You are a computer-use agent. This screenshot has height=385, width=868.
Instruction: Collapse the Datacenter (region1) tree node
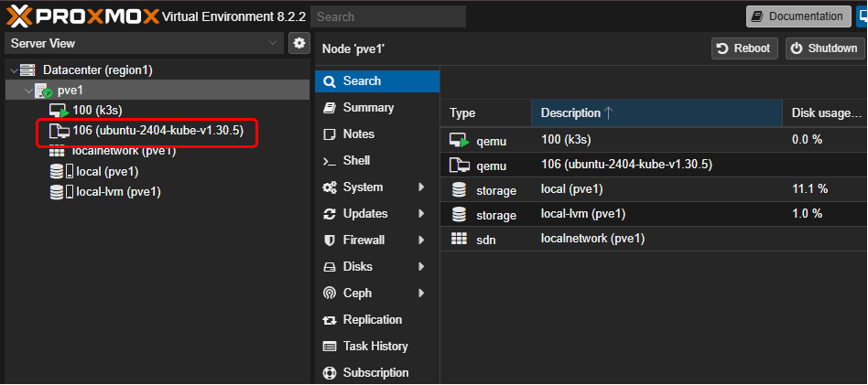coord(14,70)
